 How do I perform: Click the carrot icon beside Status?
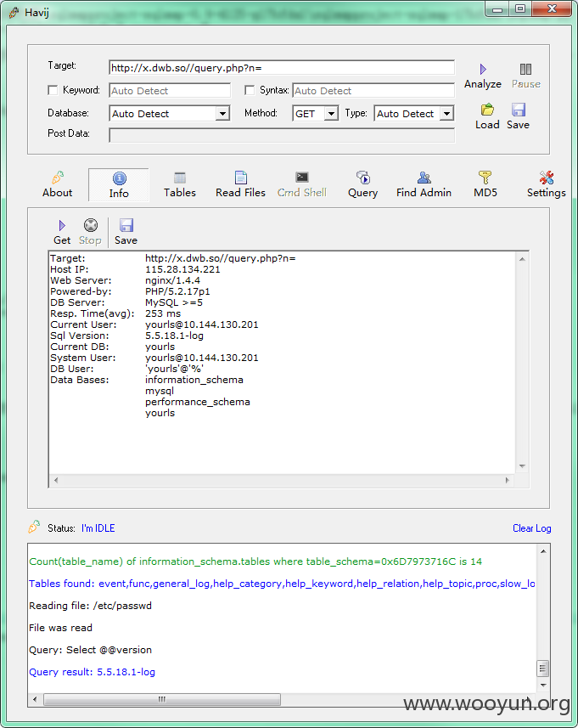(34, 527)
